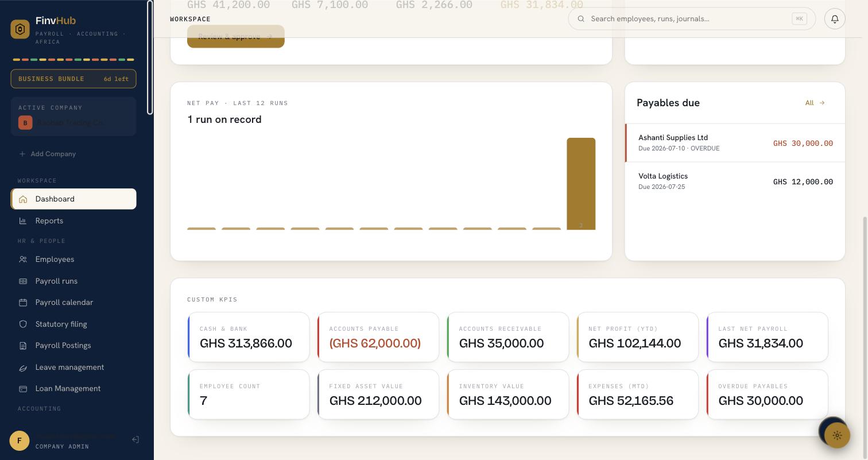868x460 pixels.
Task: Open the active company selector
Action: click(x=73, y=117)
